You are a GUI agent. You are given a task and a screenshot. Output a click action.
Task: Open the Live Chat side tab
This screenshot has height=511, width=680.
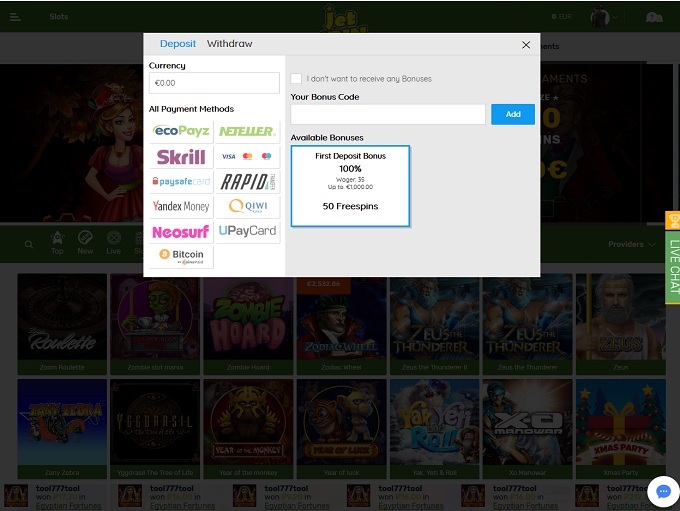point(673,258)
